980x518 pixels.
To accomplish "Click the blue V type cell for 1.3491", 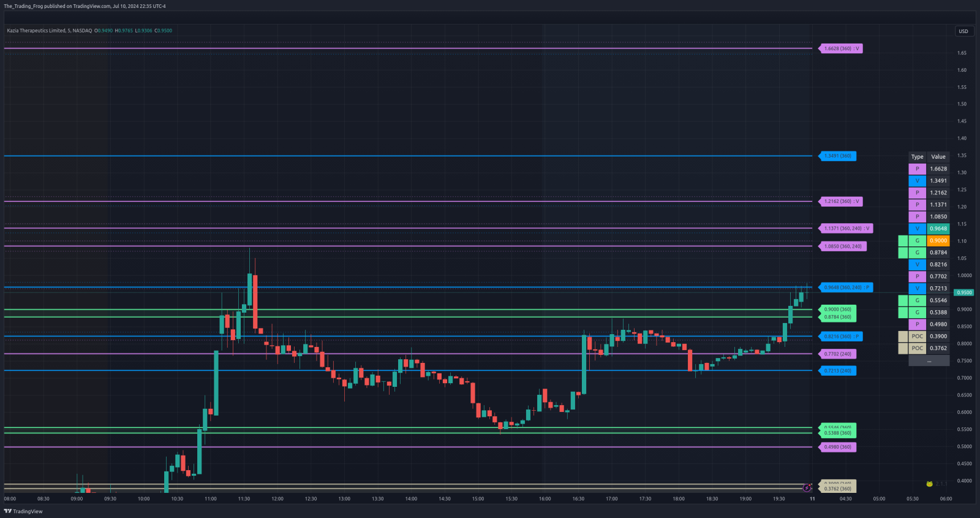I will point(917,181).
